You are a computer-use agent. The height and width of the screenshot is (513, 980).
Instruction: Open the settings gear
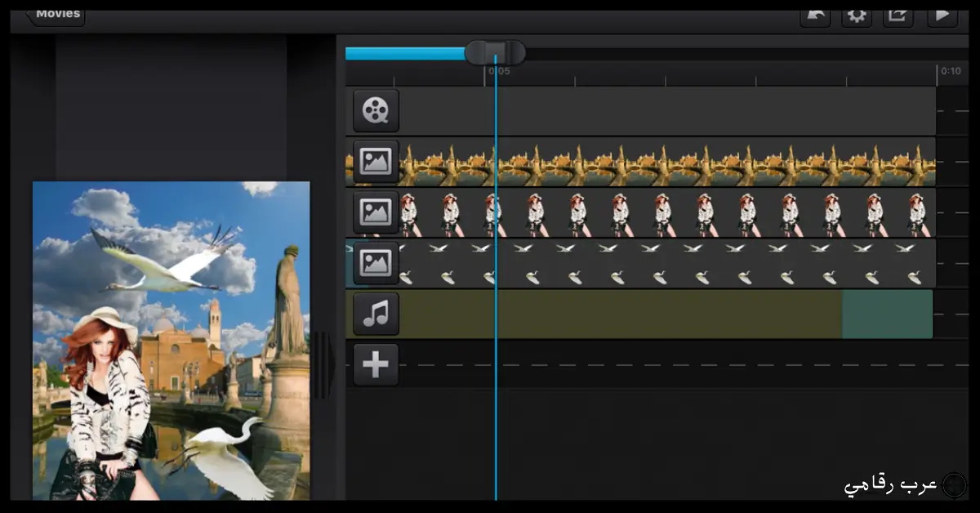[857, 16]
